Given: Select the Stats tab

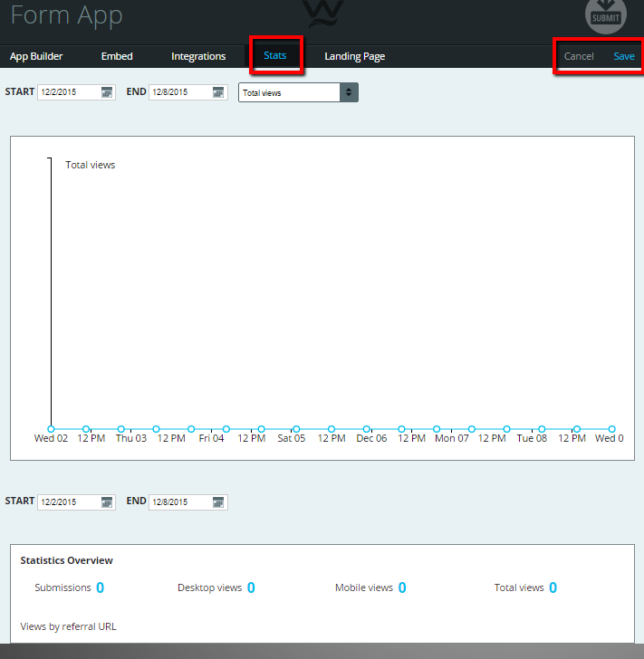Looking at the screenshot, I should (x=275, y=55).
